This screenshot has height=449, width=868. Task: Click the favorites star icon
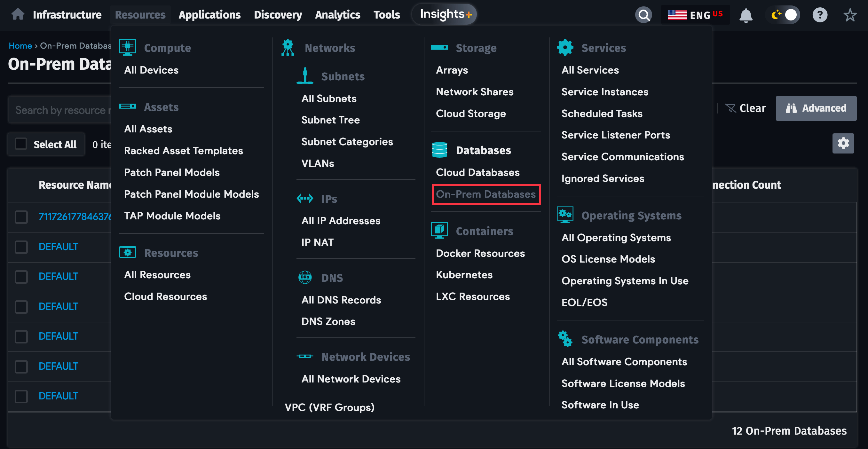click(x=849, y=15)
